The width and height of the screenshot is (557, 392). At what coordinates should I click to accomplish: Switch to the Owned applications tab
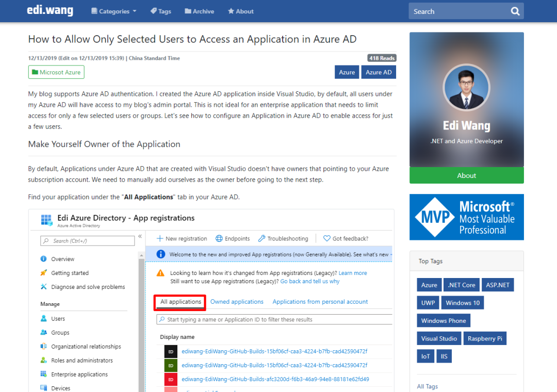[237, 302]
